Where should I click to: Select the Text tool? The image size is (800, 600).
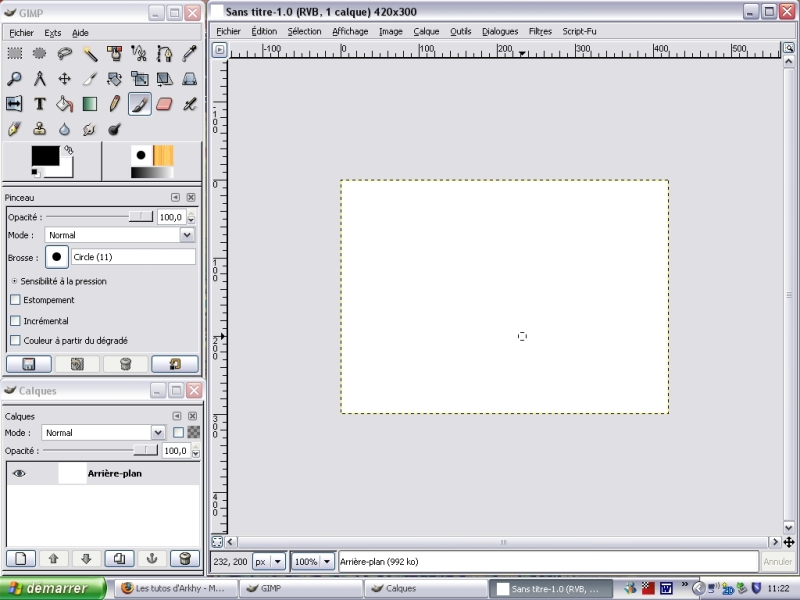(39, 104)
